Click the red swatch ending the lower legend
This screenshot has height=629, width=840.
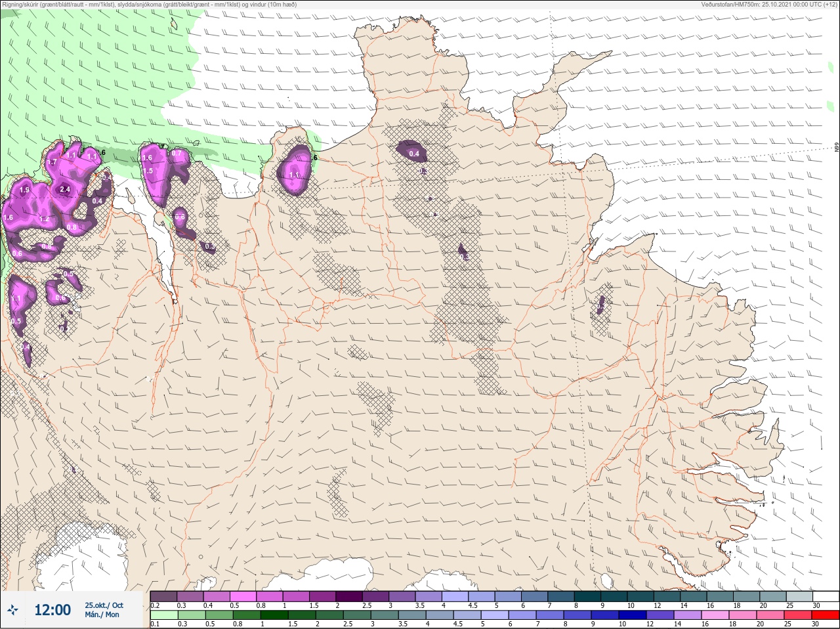(826, 615)
